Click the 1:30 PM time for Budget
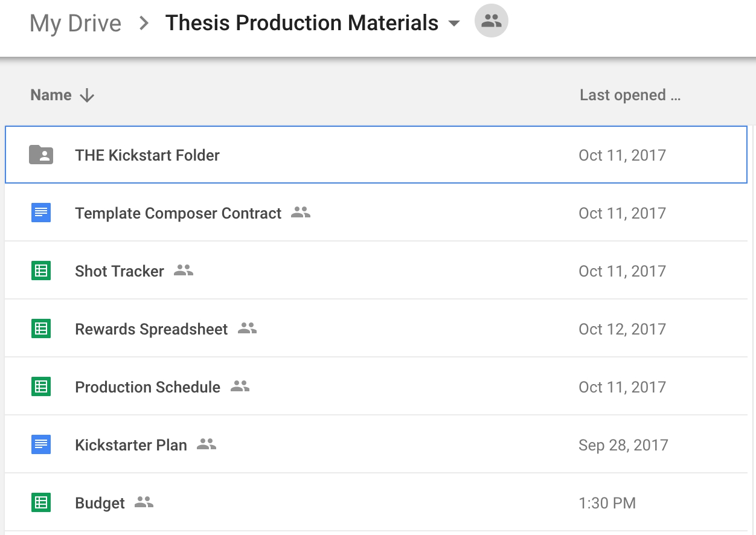The width and height of the screenshot is (756, 535). (x=607, y=503)
